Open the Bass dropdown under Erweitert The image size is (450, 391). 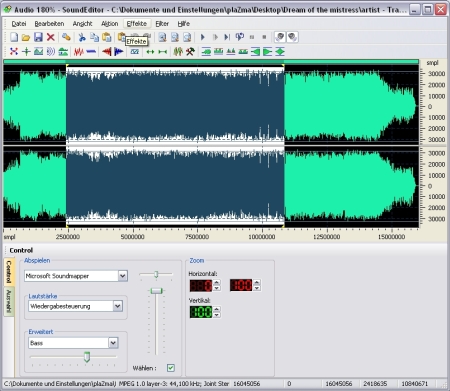[x=113, y=343]
